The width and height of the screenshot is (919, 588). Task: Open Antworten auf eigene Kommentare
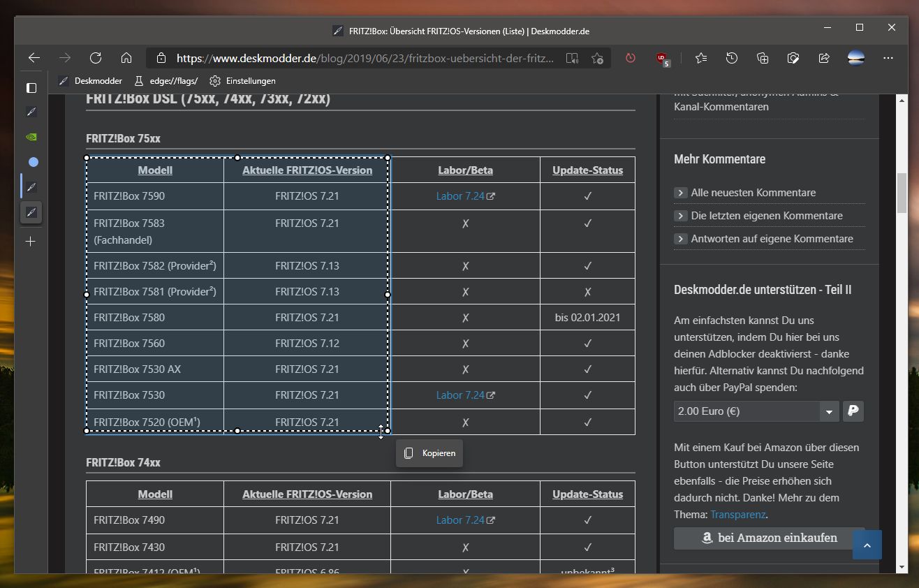tap(772, 239)
